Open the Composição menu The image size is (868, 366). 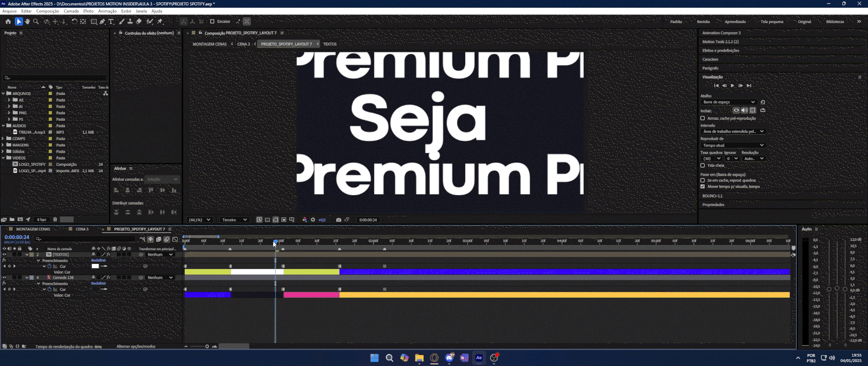(x=47, y=11)
